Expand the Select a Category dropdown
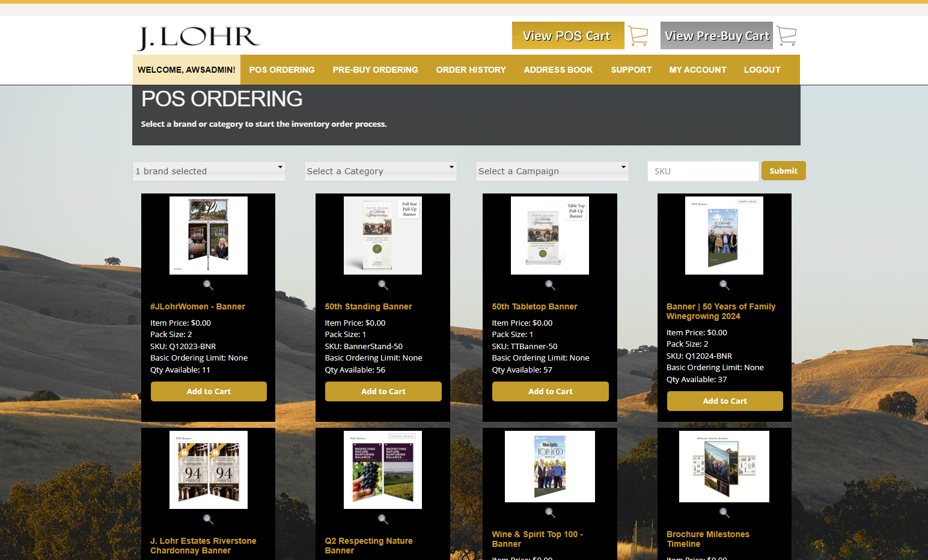This screenshot has width=928, height=560. coord(380,171)
